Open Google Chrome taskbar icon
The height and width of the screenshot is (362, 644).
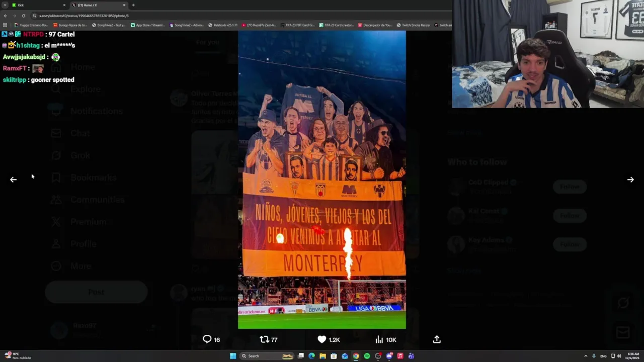[356, 356]
